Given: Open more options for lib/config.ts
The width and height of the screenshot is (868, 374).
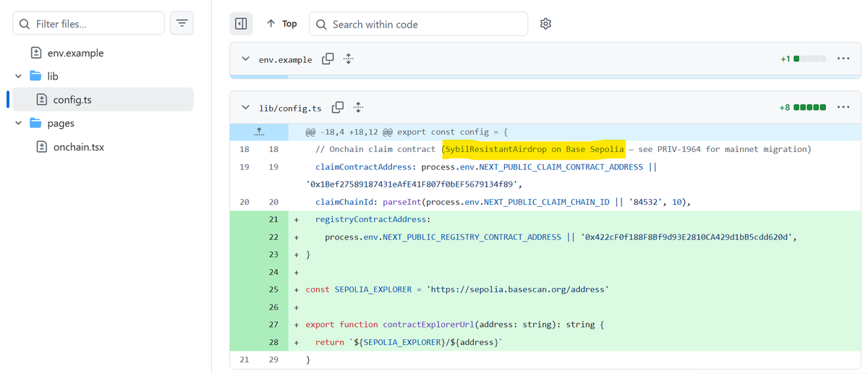Looking at the screenshot, I should 843,107.
